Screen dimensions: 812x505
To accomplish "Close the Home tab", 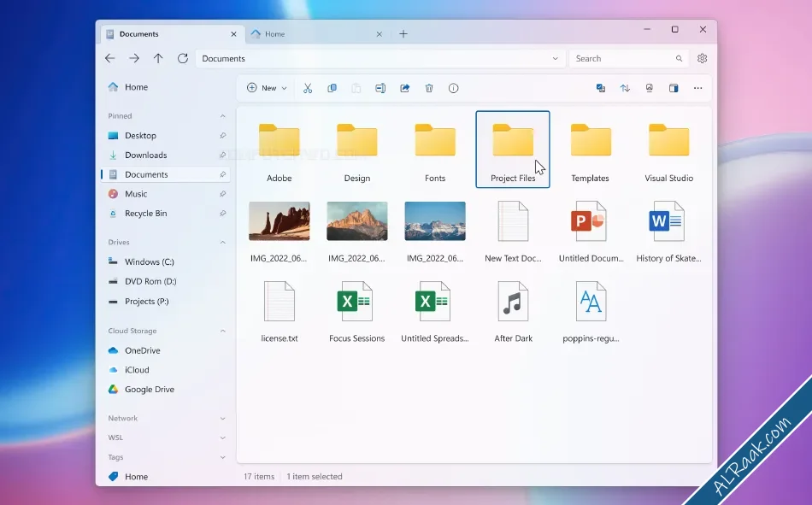I will tap(379, 34).
